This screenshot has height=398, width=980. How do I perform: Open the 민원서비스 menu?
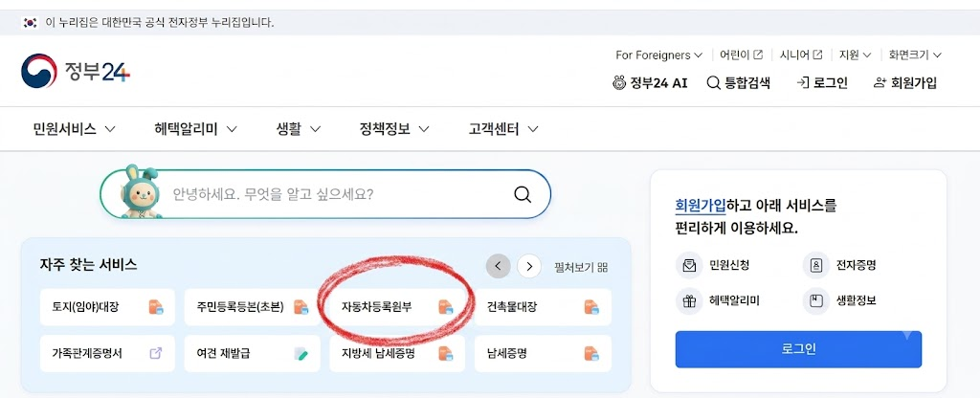click(75, 129)
